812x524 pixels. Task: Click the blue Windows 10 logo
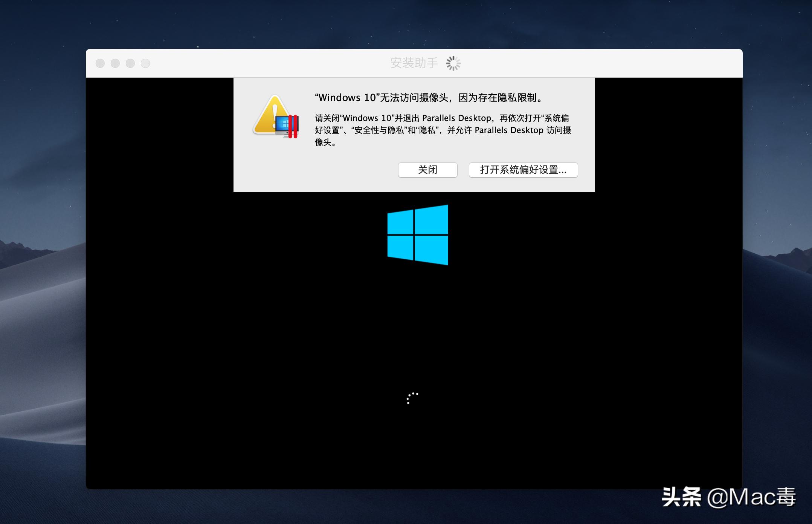[x=417, y=234]
